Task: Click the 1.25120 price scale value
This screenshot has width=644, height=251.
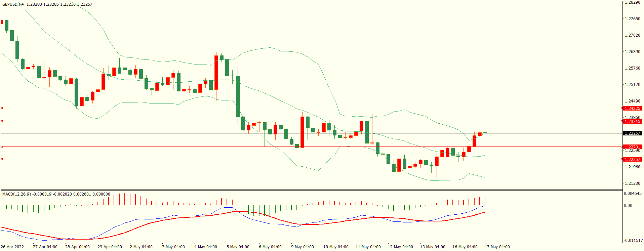Action: click(632, 85)
